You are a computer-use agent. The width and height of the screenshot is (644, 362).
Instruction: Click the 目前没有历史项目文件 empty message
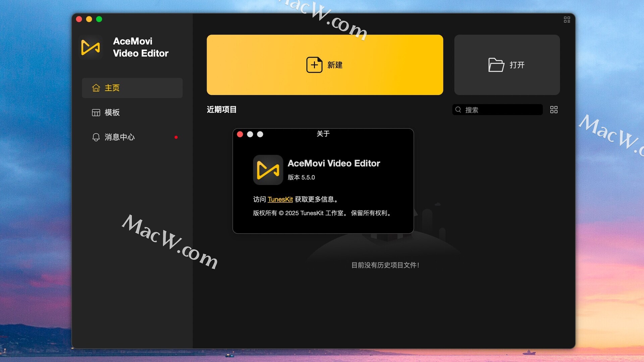385,265
